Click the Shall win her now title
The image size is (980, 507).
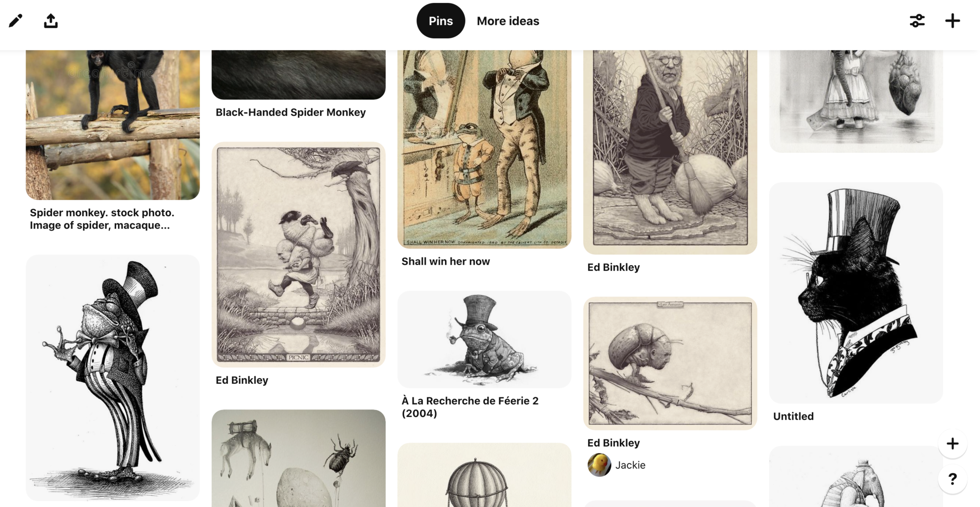tap(445, 261)
